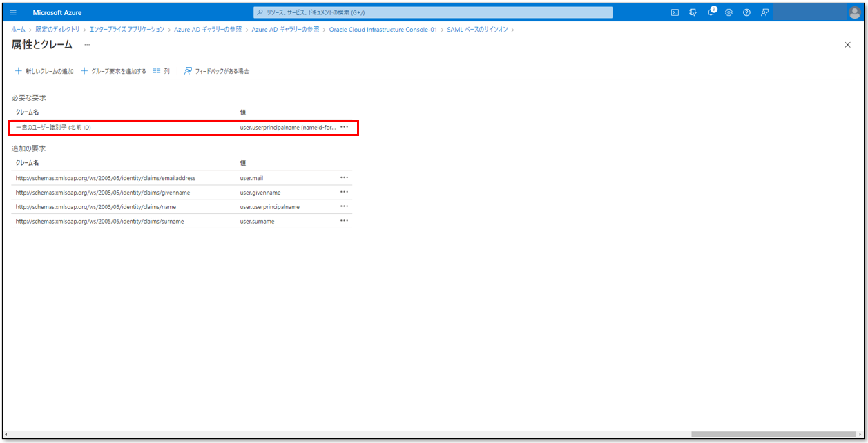This screenshot has width=868, height=443.
Task: Click フィードバックがある場合 in the toolbar
Action: click(x=217, y=71)
